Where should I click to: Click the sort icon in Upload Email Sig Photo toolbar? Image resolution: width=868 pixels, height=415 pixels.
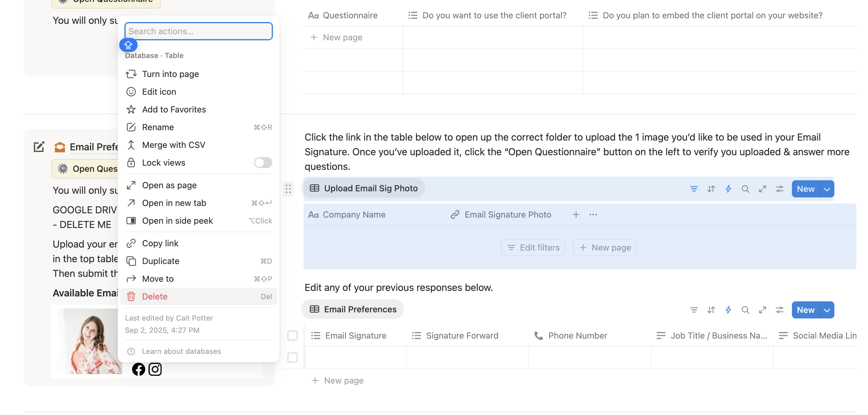pos(711,189)
